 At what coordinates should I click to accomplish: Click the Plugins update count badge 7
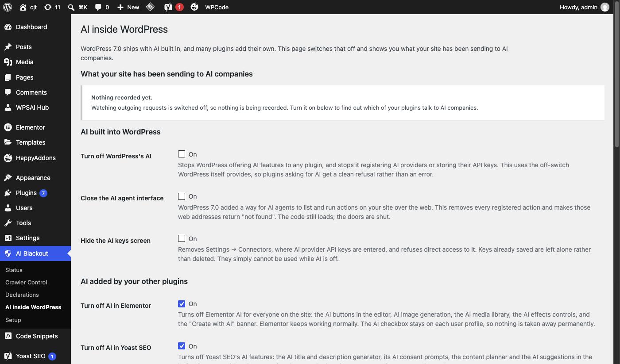click(43, 193)
